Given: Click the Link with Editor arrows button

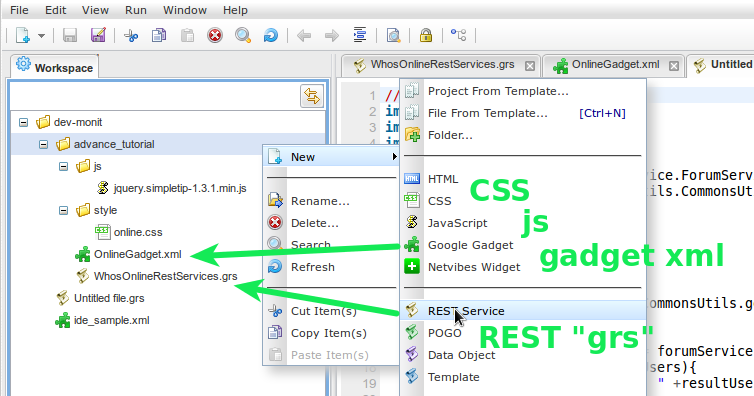Looking at the screenshot, I should (312, 96).
